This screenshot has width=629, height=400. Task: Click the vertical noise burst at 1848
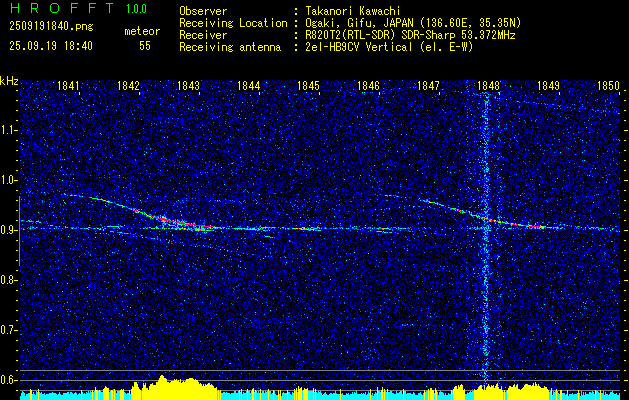point(486,237)
